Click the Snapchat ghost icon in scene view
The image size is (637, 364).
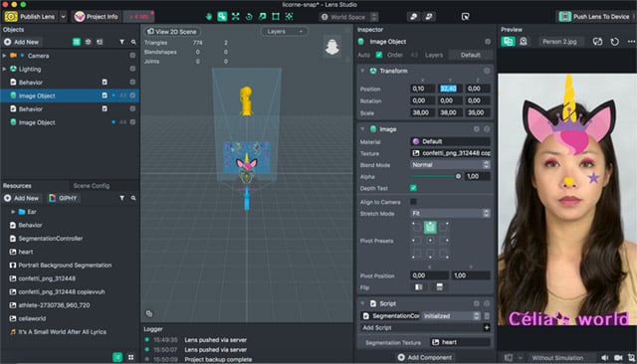click(332, 47)
